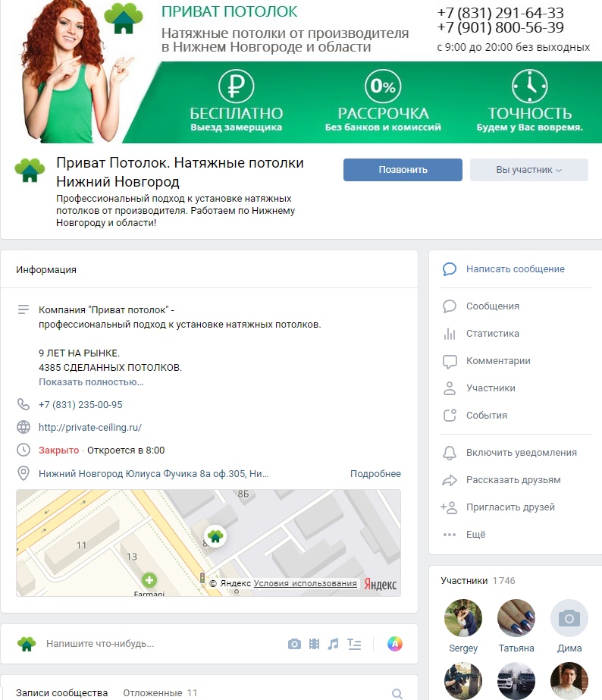Click the Яндекс logo on the map

coord(380,585)
